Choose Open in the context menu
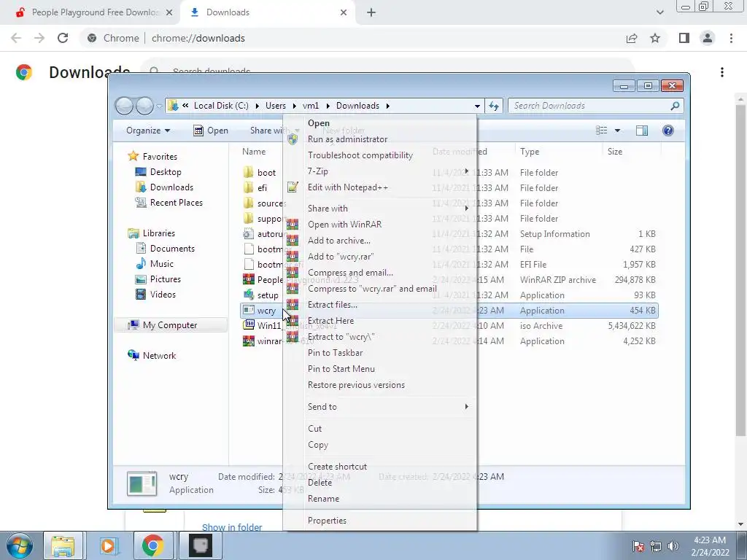Screen dimensions: 747x560 point(318,122)
